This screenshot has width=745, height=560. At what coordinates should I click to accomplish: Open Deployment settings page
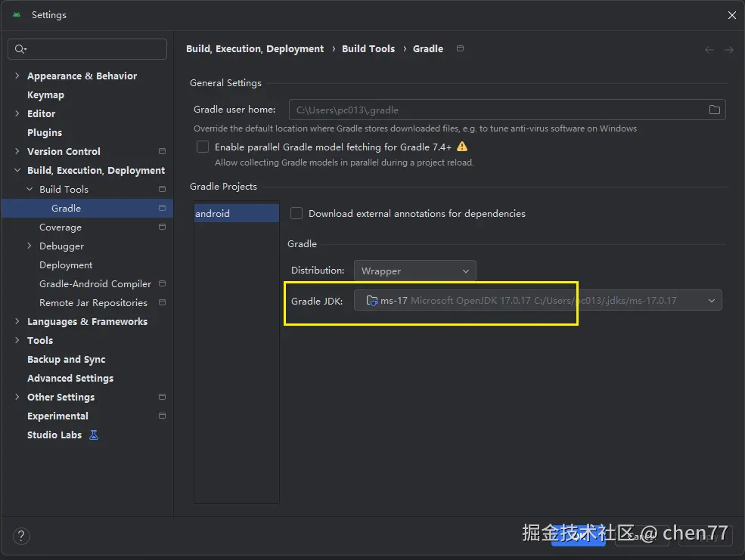[x=66, y=265]
